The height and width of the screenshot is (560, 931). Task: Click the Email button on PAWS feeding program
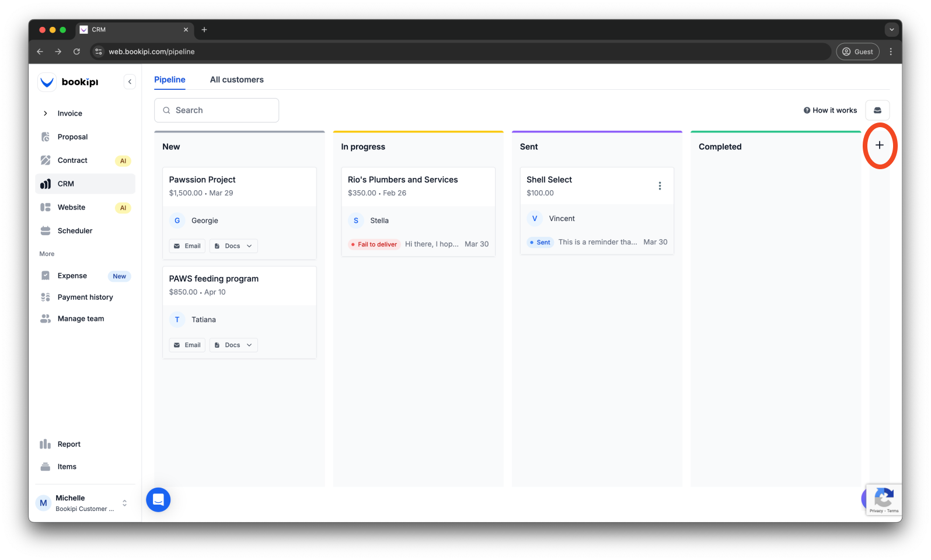tap(187, 345)
